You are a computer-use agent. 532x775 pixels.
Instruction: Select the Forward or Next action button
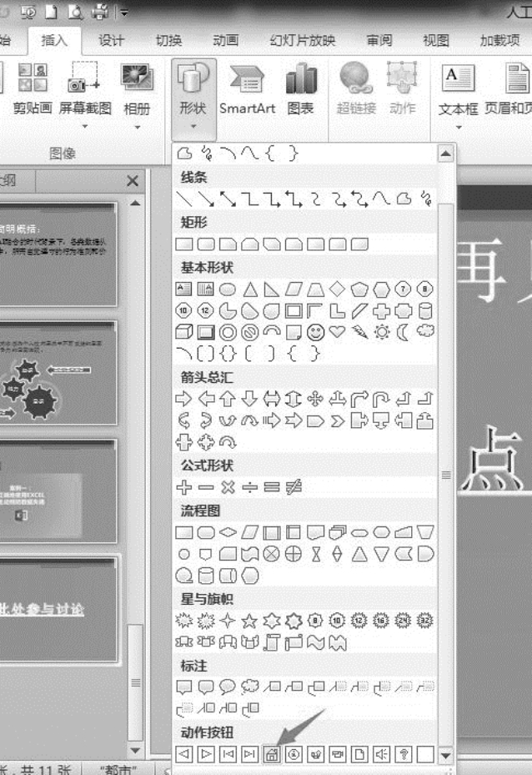[x=206, y=754]
